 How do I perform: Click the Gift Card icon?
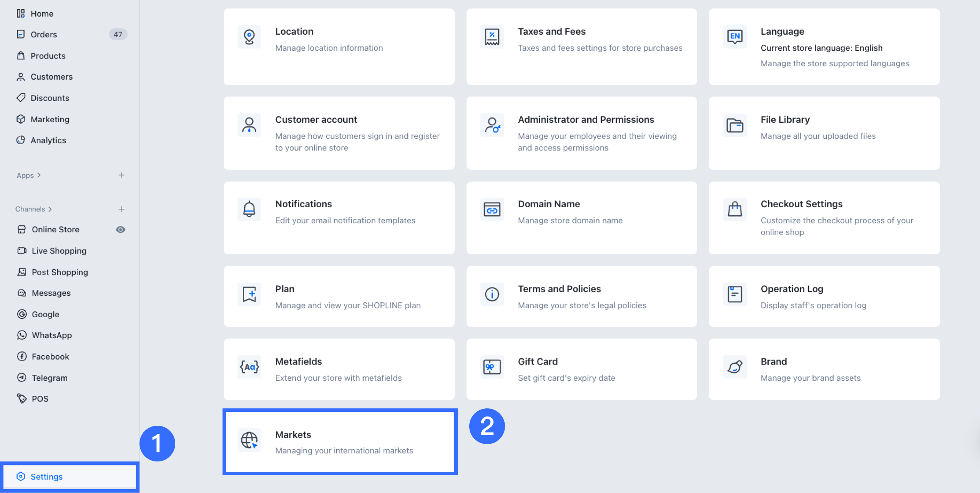[x=492, y=367]
